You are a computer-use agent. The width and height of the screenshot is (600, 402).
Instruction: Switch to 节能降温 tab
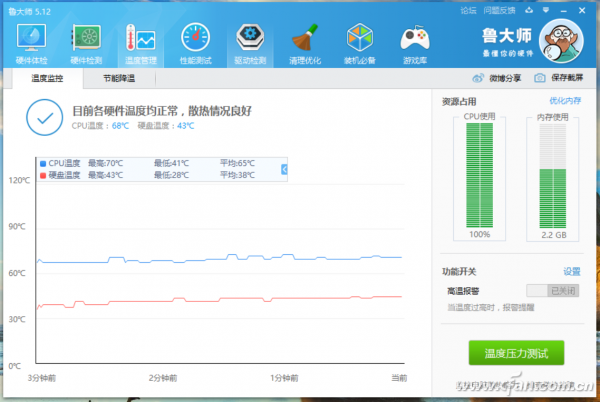click(119, 78)
